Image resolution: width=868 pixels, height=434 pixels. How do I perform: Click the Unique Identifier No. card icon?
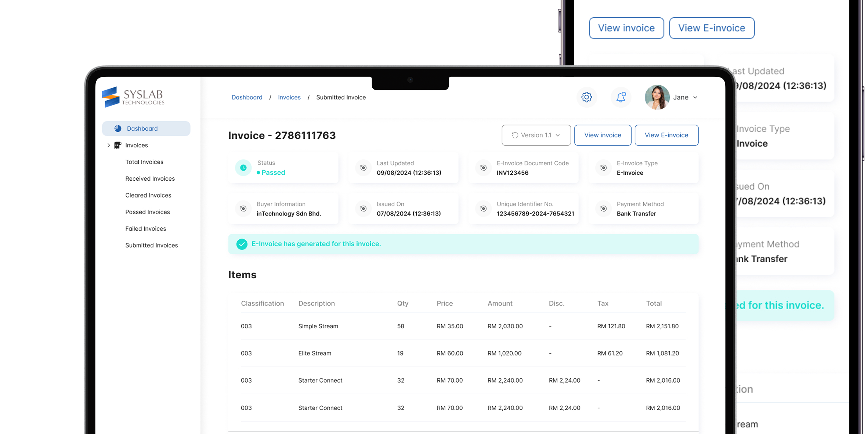point(483,209)
